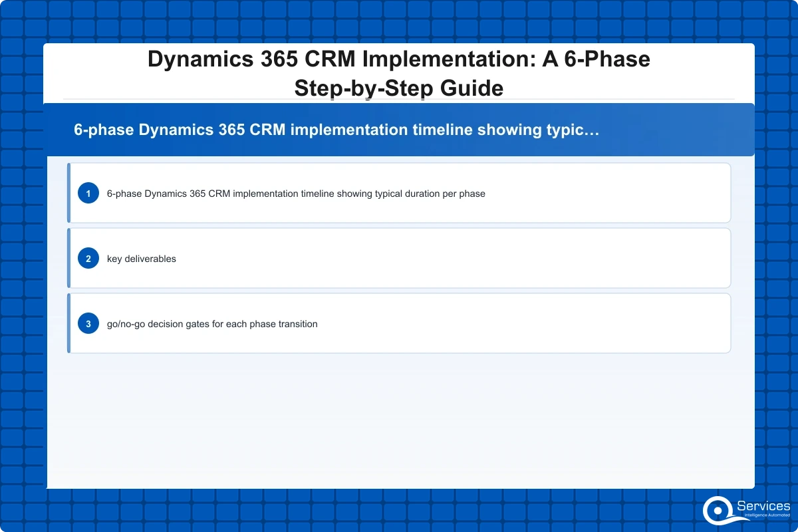Select the 'go/no-go decision gates for each phase transition' text
This screenshot has height=532, width=798.
tap(212, 324)
